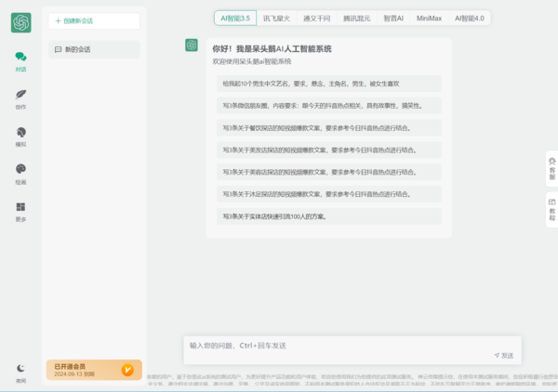The height and width of the screenshot is (392, 558).
Task: Switch to the 智普AI tab
Action: tap(393, 19)
